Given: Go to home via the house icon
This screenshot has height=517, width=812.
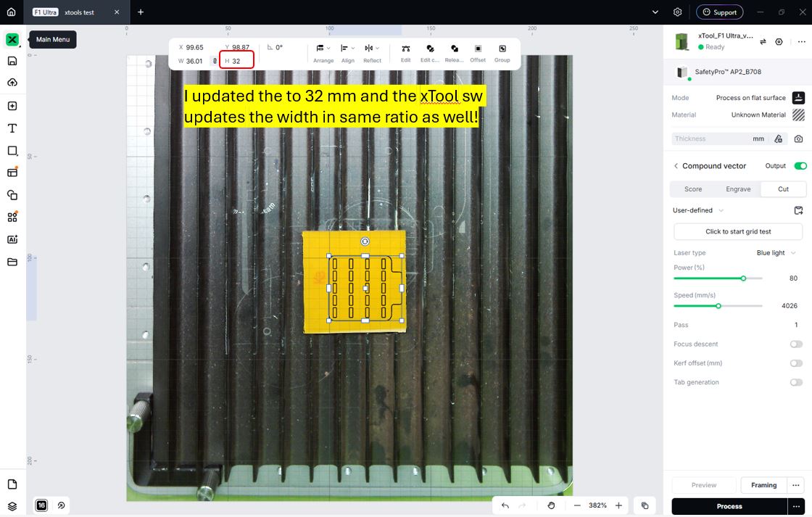Looking at the screenshot, I should (12, 12).
